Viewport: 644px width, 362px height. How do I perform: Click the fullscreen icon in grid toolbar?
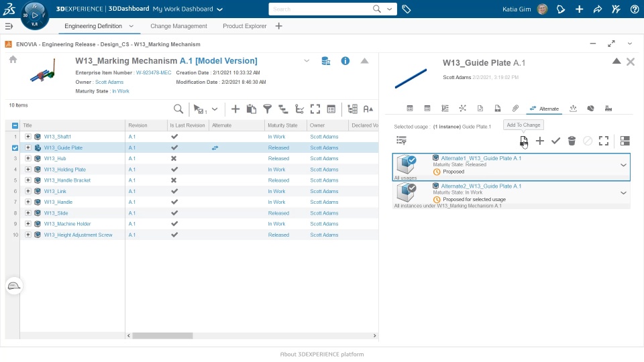click(x=315, y=109)
